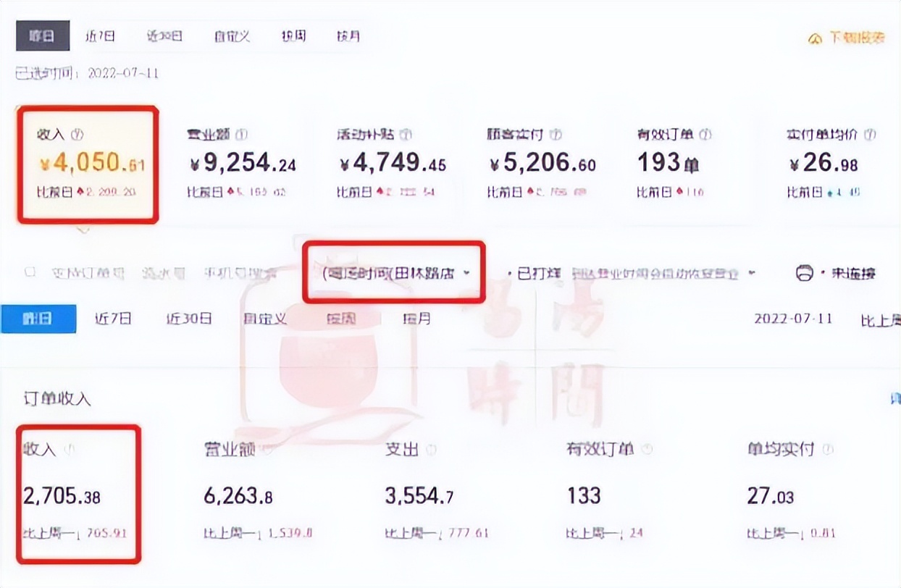Open help icon beside lower 有效订单
Viewport: 901px width, 588px height.
[647, 450]
